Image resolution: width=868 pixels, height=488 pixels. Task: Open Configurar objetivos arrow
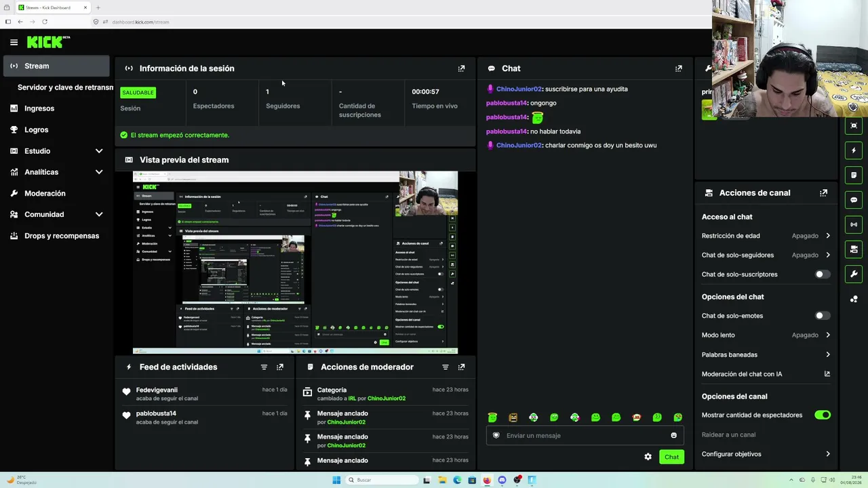click(x=828, y=454)
